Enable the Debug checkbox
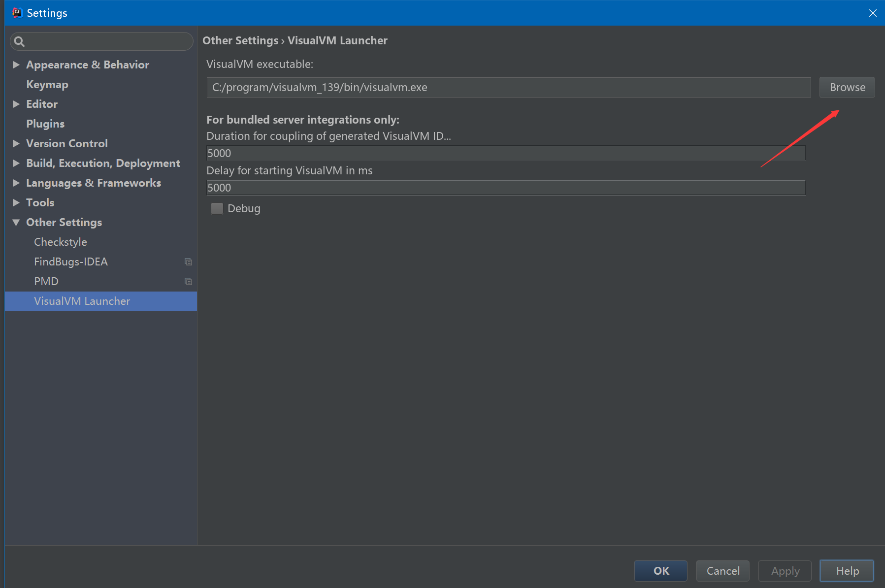 (217, 208)
